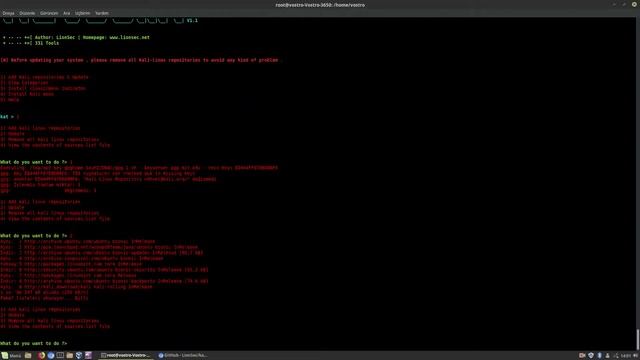Open the Dosya menu
The image size is (640, 360).
pyautogui.click(x=8, y=13)
